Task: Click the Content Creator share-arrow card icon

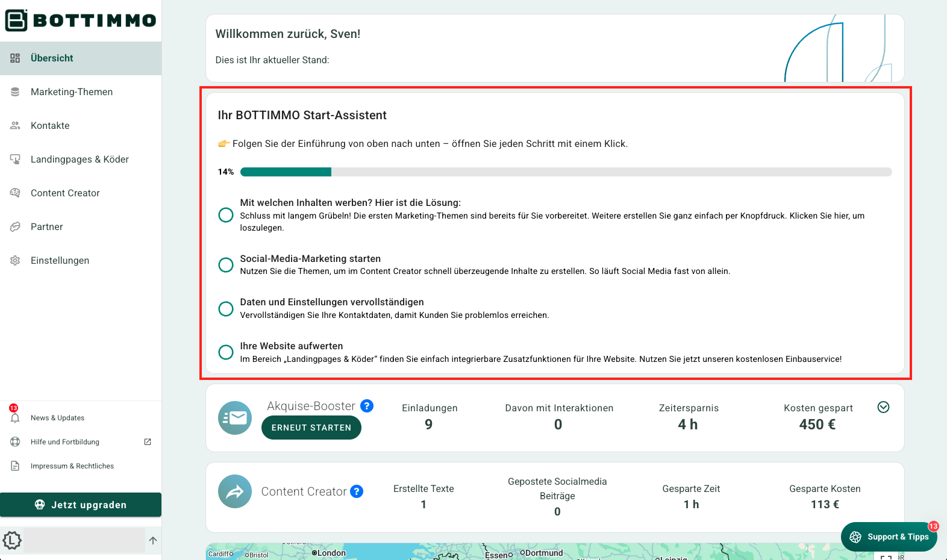Action: coord(235,491)
